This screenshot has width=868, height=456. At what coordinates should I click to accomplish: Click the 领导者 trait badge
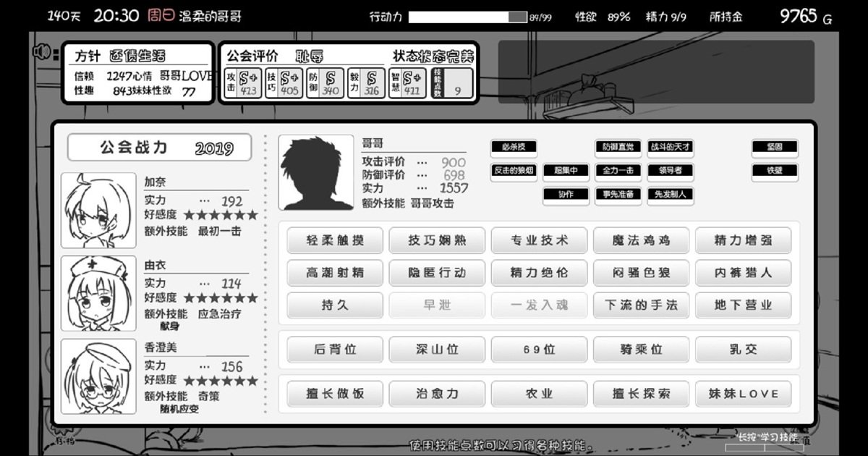click(x=671, y=172)
